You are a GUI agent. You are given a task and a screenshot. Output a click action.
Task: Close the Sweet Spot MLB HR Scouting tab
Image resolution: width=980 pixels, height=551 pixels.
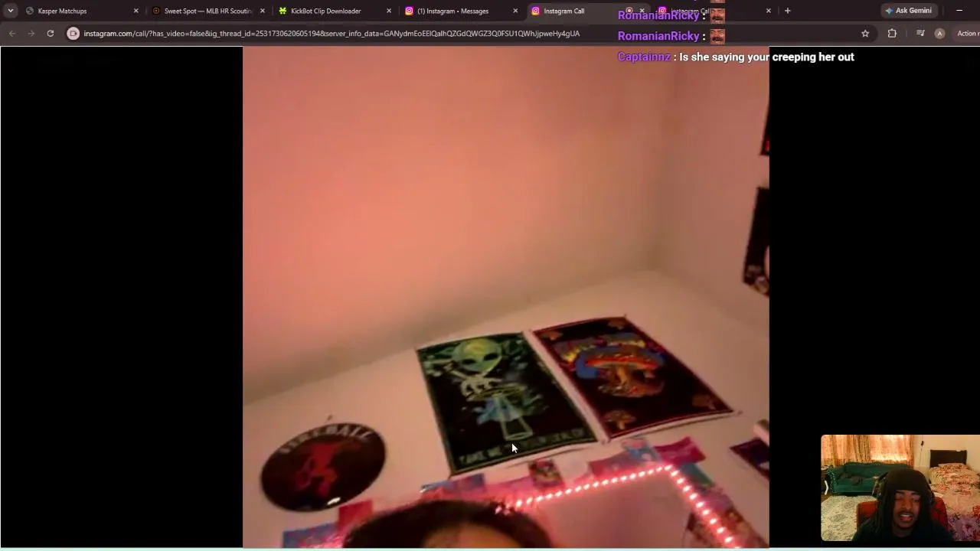pos(263,11)
